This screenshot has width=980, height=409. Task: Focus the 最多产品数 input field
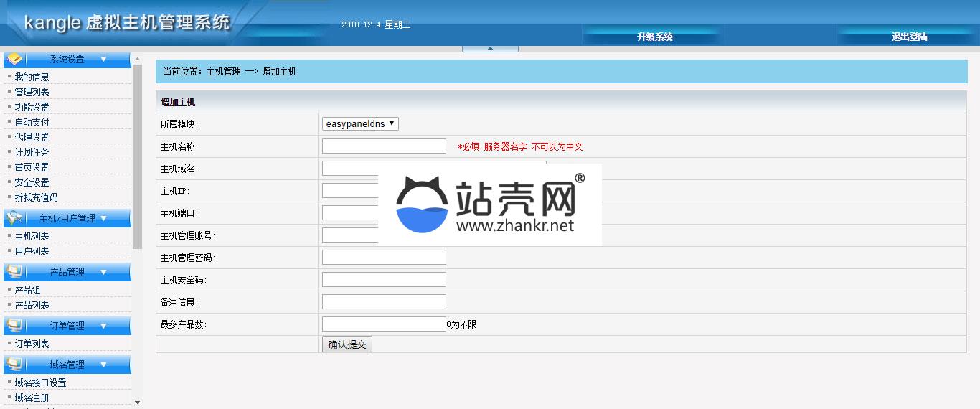click(x=384, y=324)
